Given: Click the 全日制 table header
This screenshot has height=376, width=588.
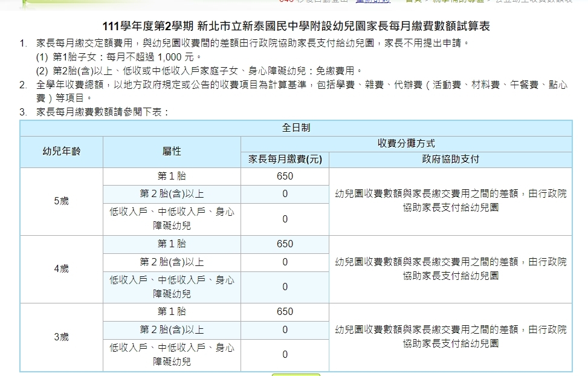Looking at the screenshot, I should click(296, 128).
